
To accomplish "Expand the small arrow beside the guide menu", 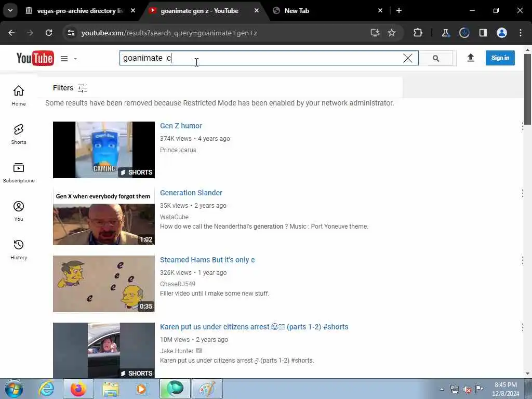I will tap(75, 59).
